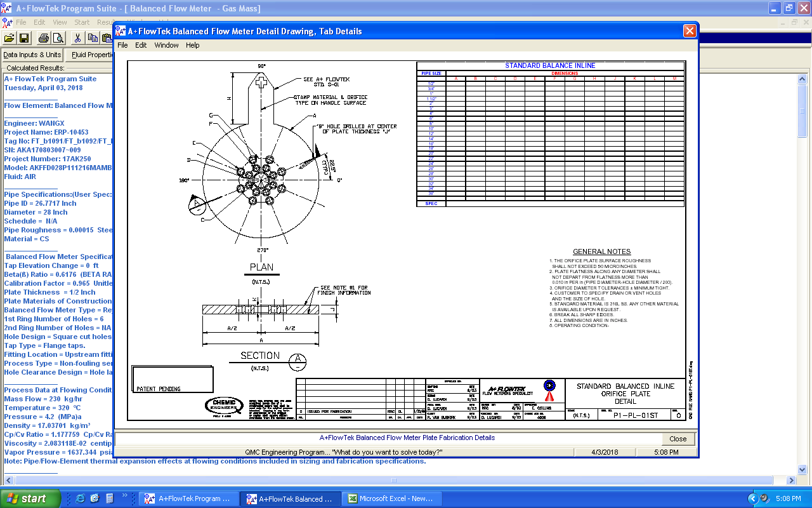Click the calculator quick launch icon
The height and width of the screenshot is (508, 812).
tap(109, 498)
